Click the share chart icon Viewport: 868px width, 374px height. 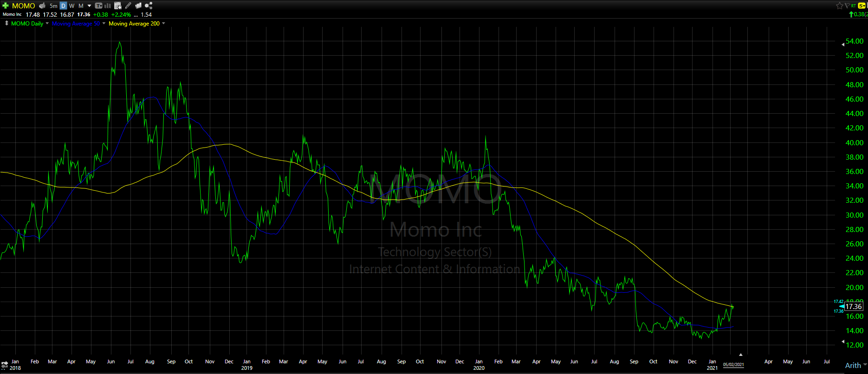149,6
